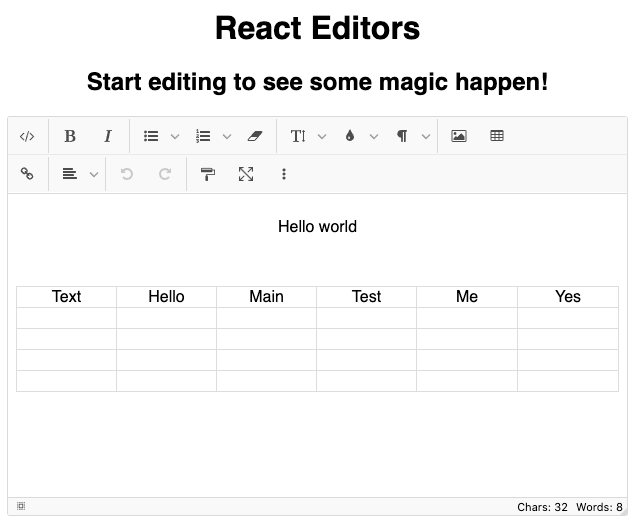Open text color fill droplet tool
This screenshot has width=635, height=532.
(x=350, y=136)
